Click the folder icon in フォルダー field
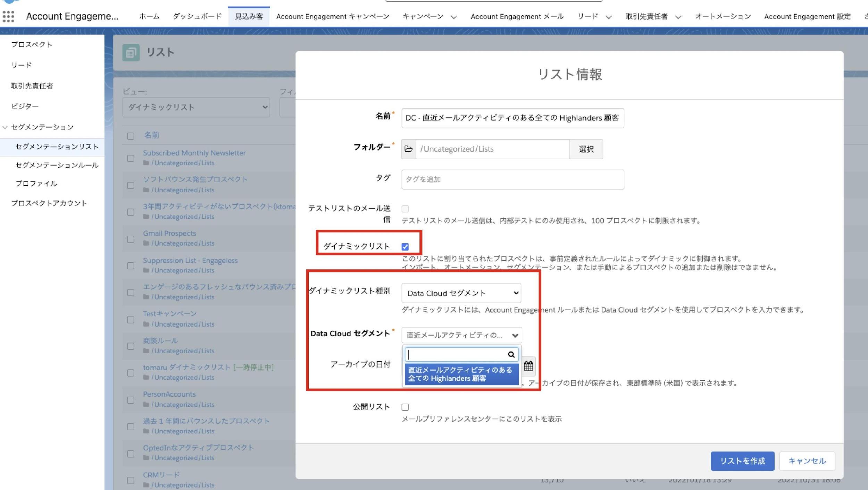 point(409,149)
